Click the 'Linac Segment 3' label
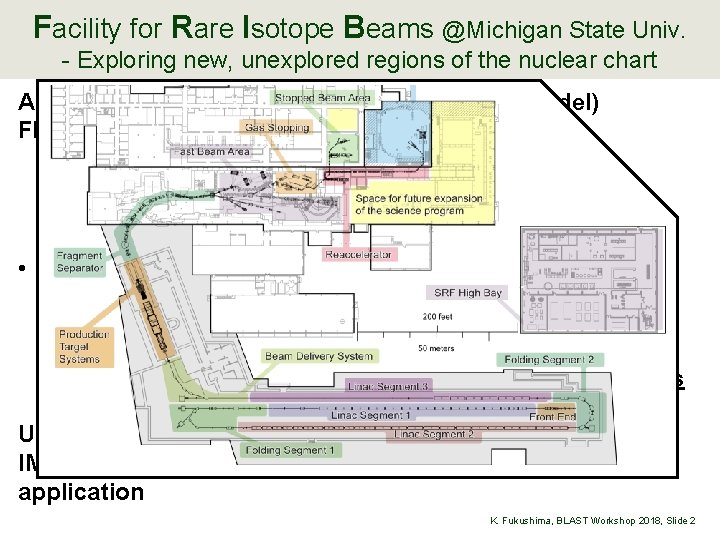This screenshot has width=720, height=540. click(388, 386)
